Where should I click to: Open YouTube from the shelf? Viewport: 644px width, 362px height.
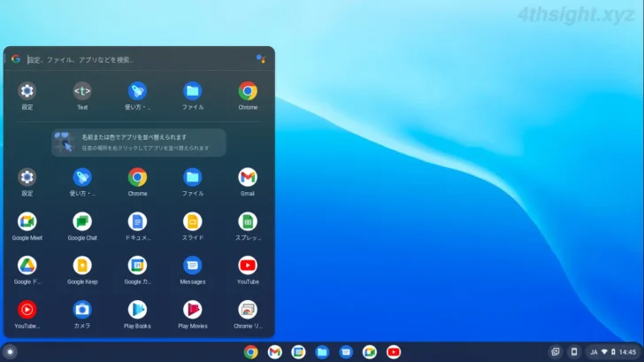point(394,352)
